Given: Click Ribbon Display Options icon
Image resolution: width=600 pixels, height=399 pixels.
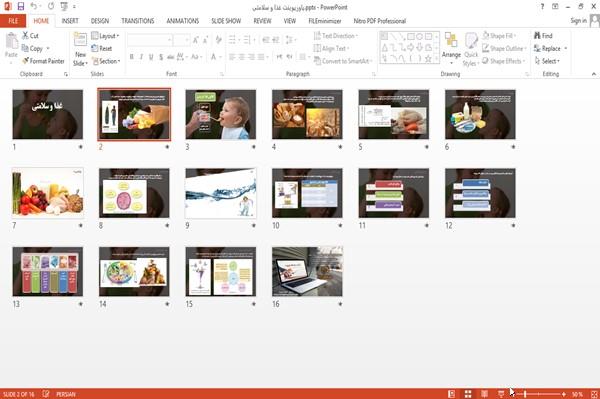Looking at the screenshot, I should pos(555,7).
